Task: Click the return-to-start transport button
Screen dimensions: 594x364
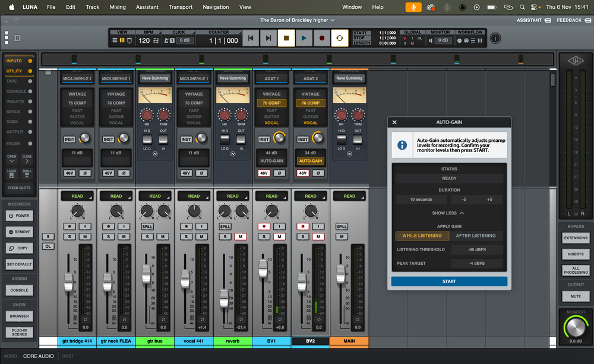Action: 251,38
